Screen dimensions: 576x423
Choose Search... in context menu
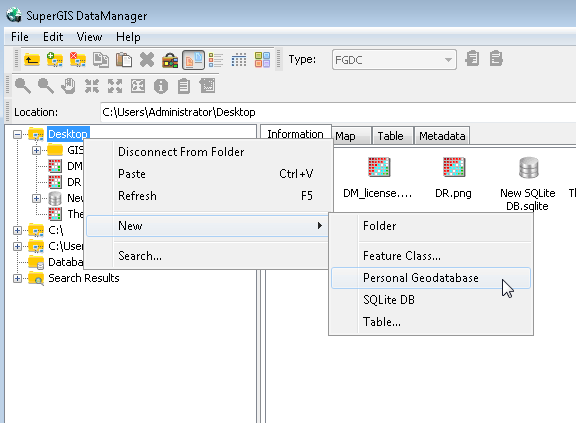click(208, 256)
